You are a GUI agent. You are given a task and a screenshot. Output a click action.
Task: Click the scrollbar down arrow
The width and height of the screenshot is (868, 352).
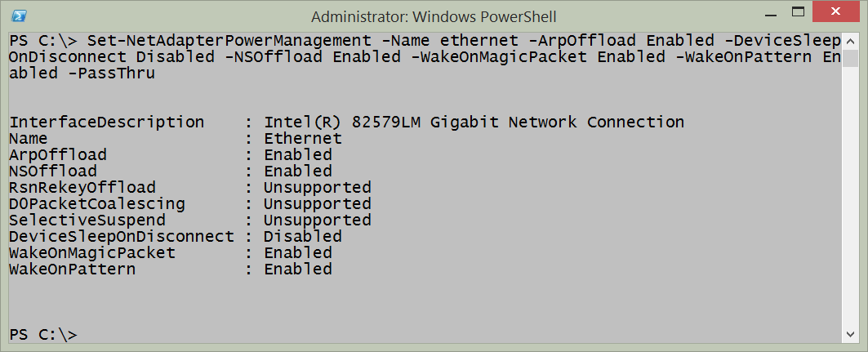pyautogui.click(x=850, y=335)
